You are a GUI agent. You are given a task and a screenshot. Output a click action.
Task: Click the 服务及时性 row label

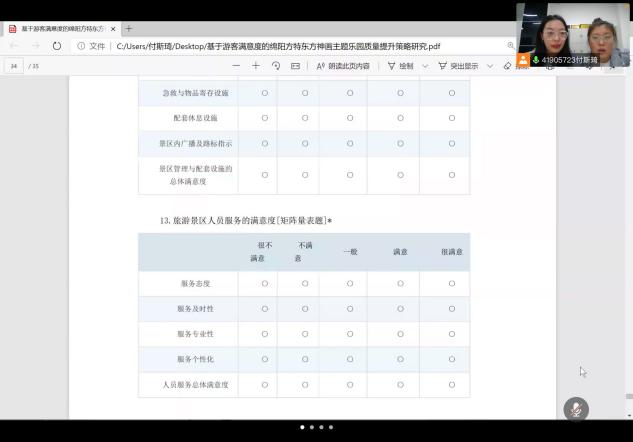[x=195, y=309]
